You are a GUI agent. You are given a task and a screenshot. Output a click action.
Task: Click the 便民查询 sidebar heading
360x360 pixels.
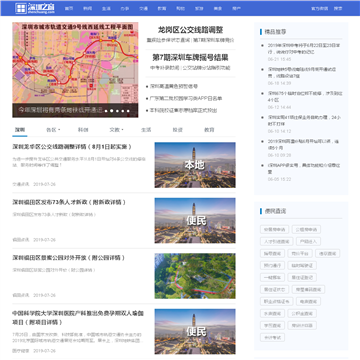click(x=275, y=211)
